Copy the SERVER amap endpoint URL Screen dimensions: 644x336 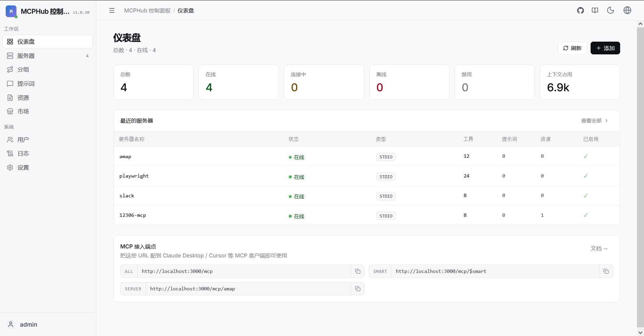coord(358,289)
